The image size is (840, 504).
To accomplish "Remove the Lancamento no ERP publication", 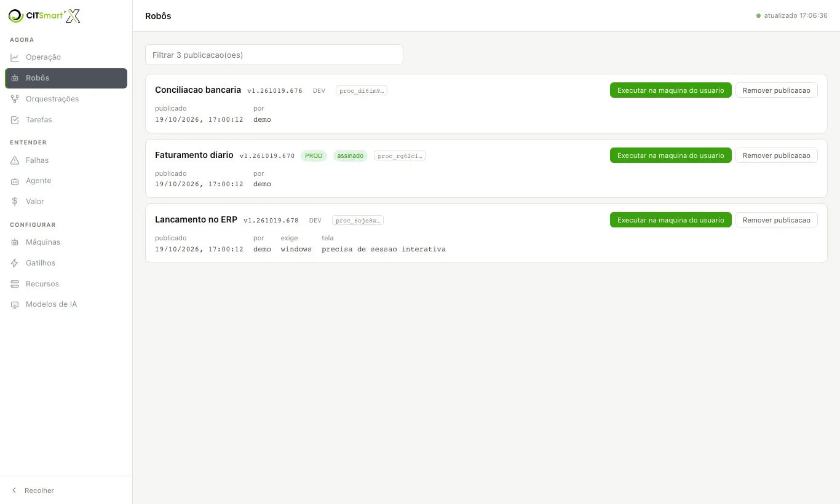I will pos(777,220).
